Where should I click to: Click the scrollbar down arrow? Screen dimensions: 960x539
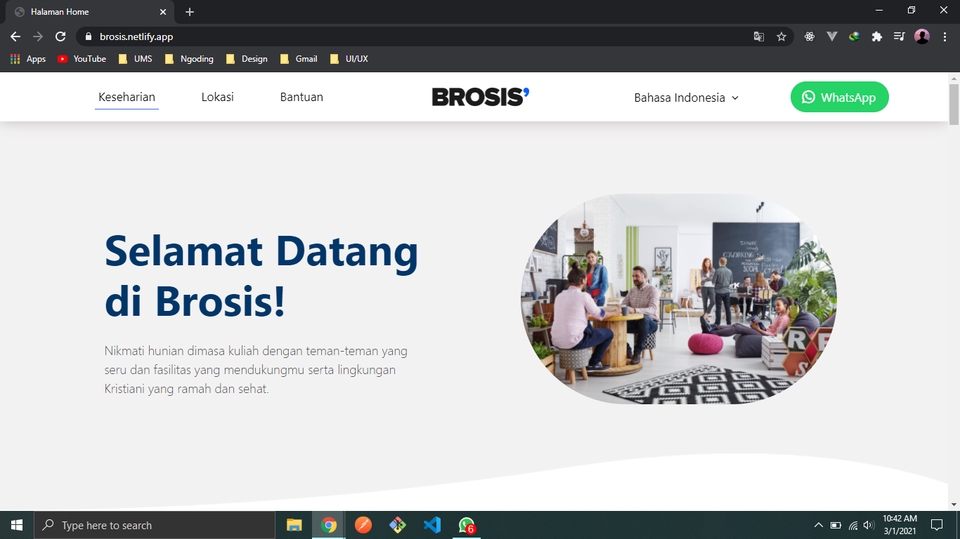click(954, 505)
